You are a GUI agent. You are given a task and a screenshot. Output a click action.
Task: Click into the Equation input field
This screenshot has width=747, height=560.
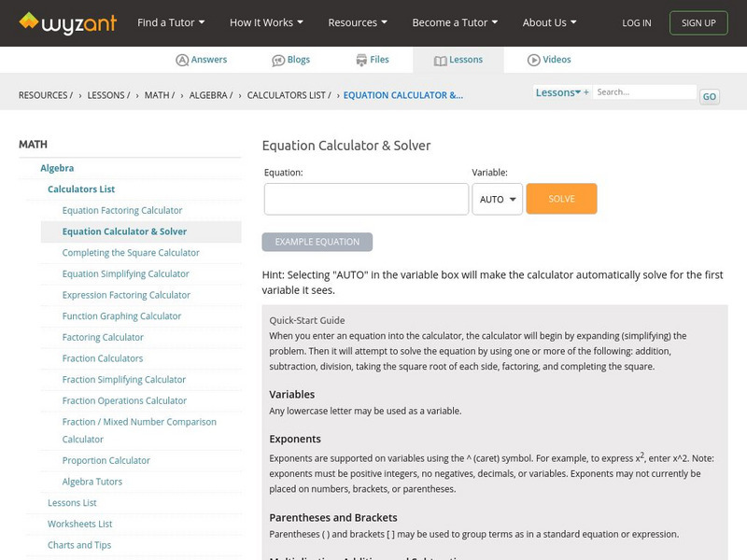pos(366,199)
